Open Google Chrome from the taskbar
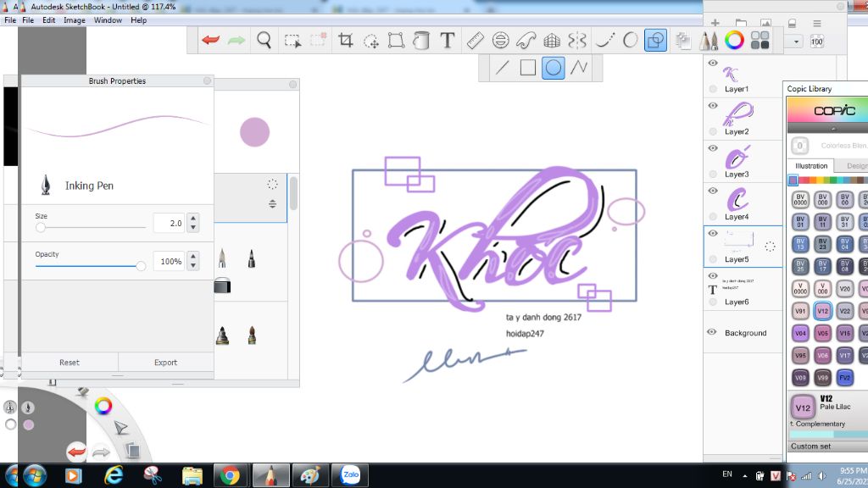Viewport: 868px width, 488px height. point(230,475)
